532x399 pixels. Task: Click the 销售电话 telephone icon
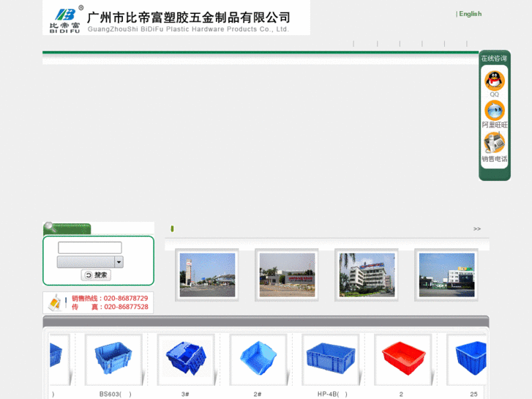click(495, 143)
